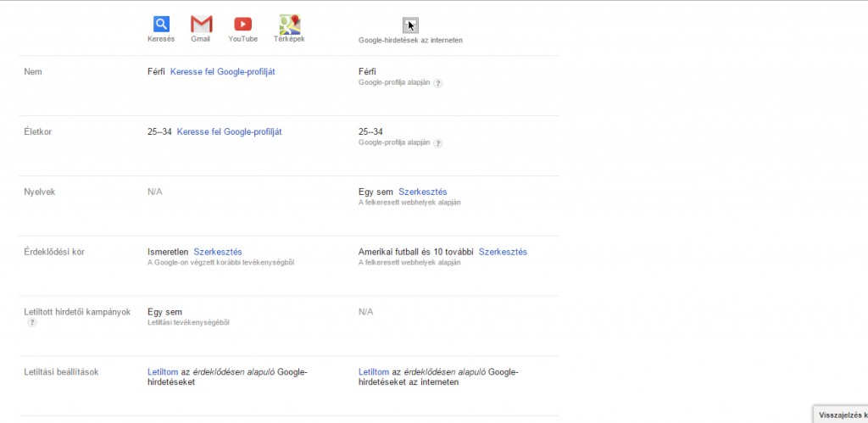This screenshot has height=423, width=868.
Task: Click the YouTube text label
Action: (x=242, y=40)
